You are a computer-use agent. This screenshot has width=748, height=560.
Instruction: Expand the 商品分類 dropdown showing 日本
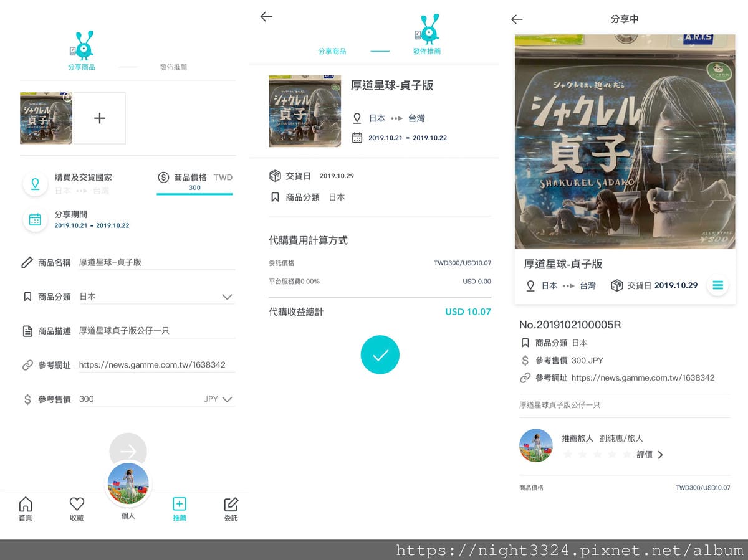point(156,297)
